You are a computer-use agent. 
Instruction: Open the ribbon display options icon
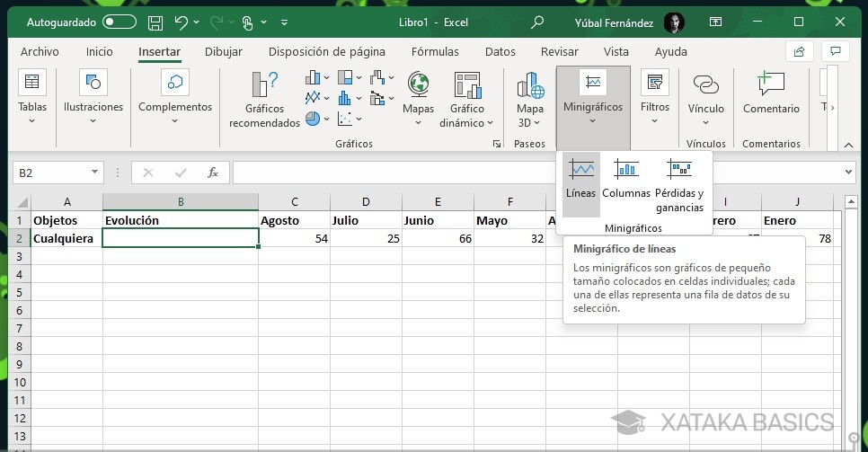[715, 22]
